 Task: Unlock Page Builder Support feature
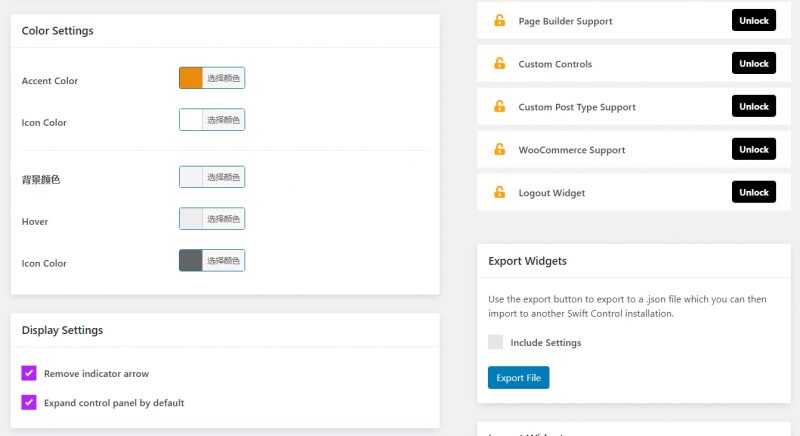(x=753, y=20)
